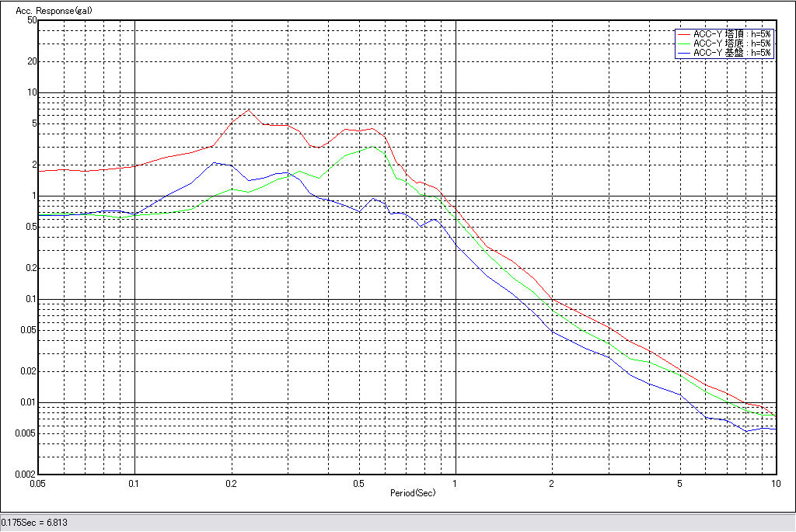Click the blue curve's peak near 0.2 sec
The height and width of the screenshot is (532, 796).
click(x=215, y=162)
